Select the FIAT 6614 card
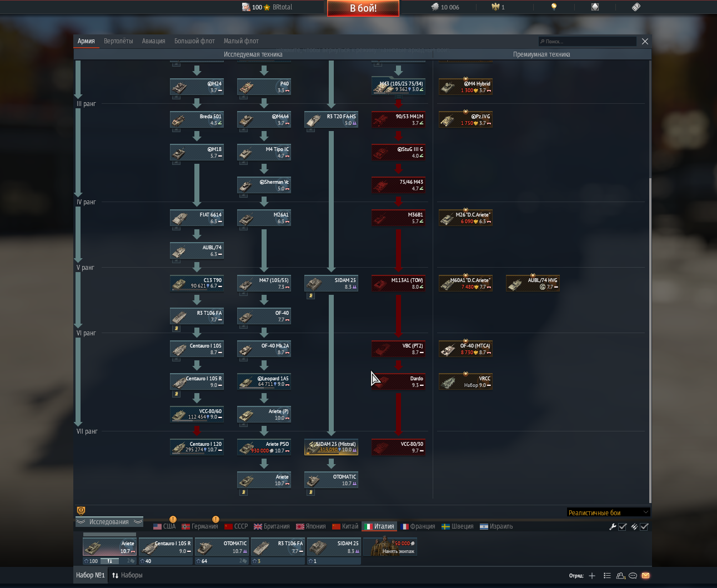Image resolution: width=717 pixels, height=588 pixels. tap(197, 218)
